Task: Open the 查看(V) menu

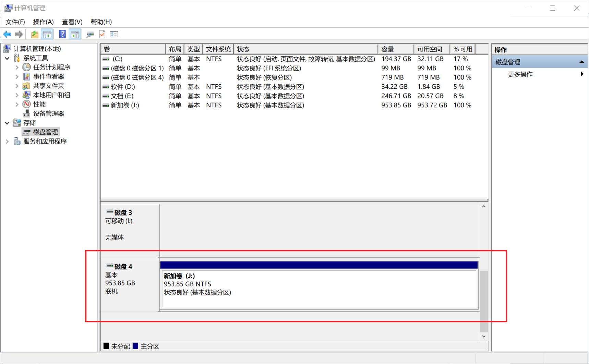Action: (x=72, y=22)
